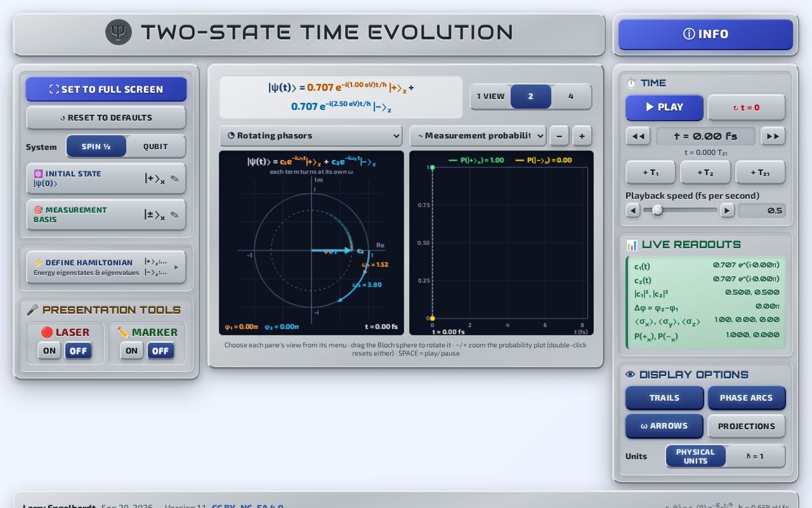This screenshot has height=508, width=812.
Task: Switch system to Spin ½
Action: [96, 146]
